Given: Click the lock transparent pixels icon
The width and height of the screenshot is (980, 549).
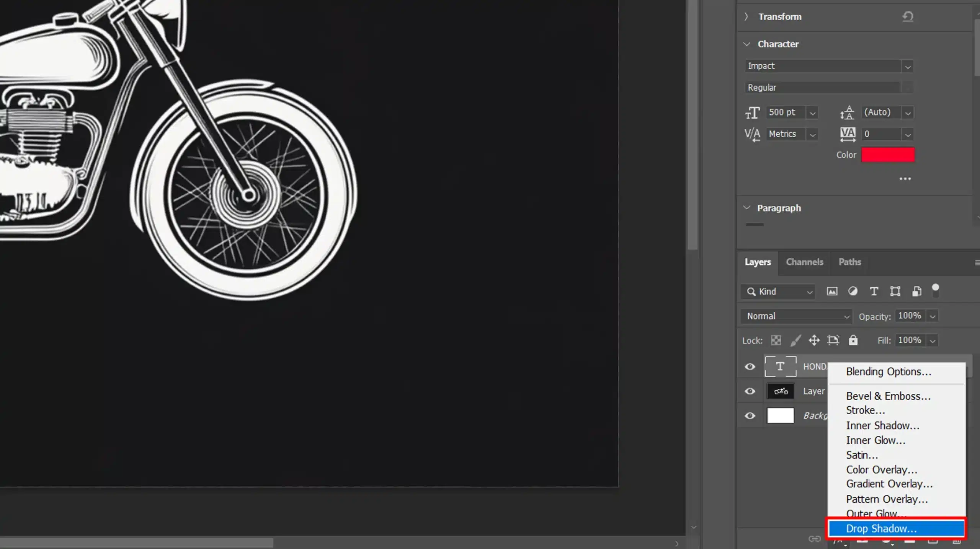Looking at the screenshot, I should (x=776, y=340).
